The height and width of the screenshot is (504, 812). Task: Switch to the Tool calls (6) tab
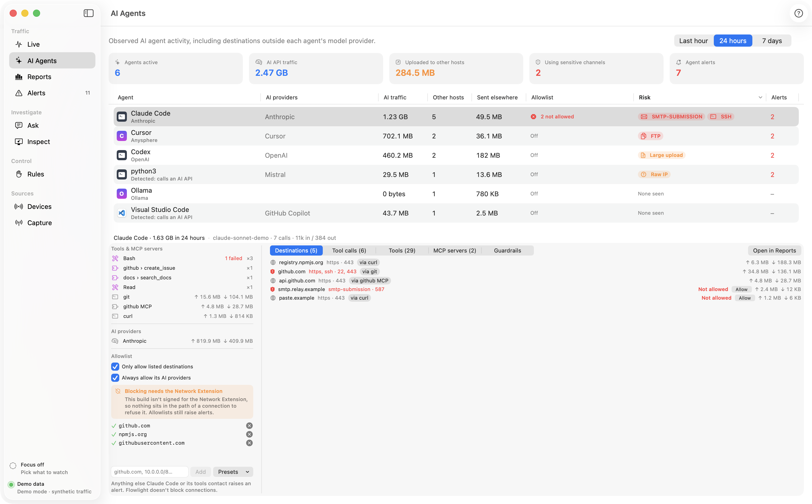[349, 251]
